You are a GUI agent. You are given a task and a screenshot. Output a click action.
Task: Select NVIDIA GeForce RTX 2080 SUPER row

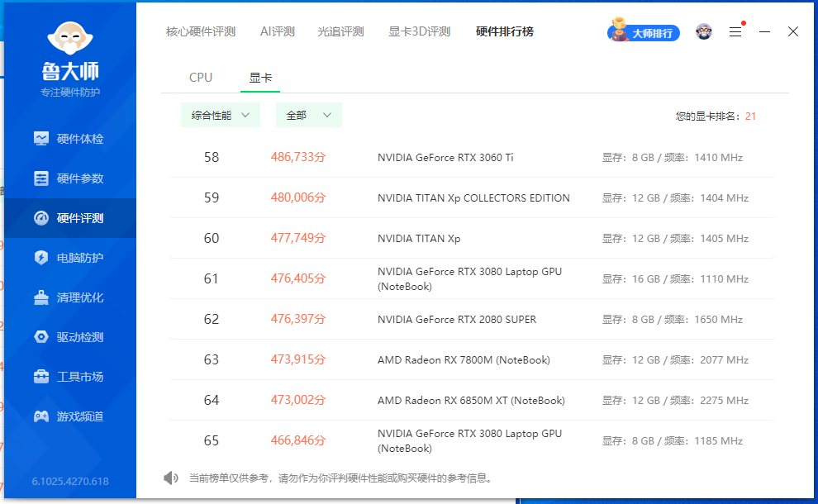[472, 319]
